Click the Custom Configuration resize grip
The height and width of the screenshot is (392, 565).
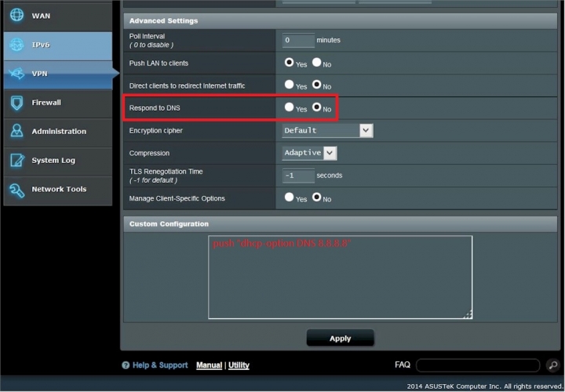(x=468, y=314)
